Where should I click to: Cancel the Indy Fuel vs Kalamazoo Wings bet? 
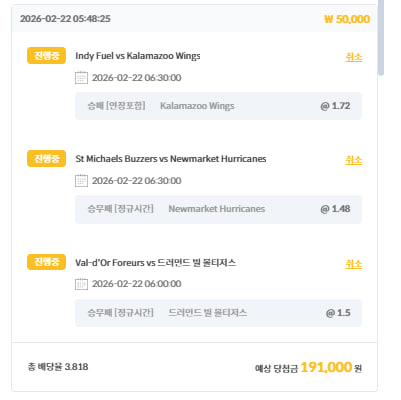pos(354,57)
